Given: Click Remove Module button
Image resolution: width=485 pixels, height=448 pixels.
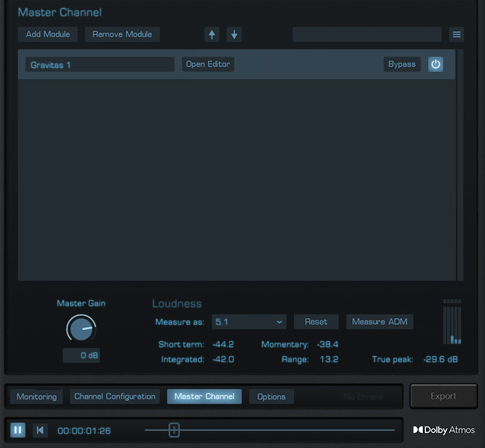Looking at the screenshot, I should point(122,34).
